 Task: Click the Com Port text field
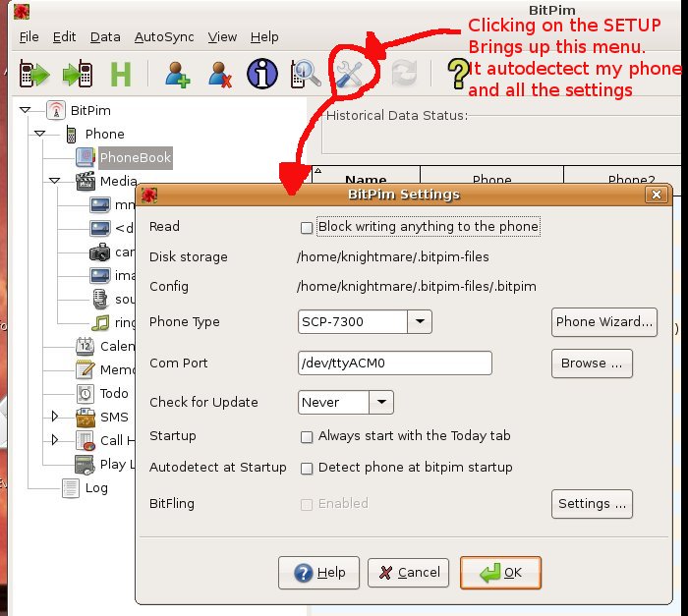pyautogui.click(x=394, y=363)
